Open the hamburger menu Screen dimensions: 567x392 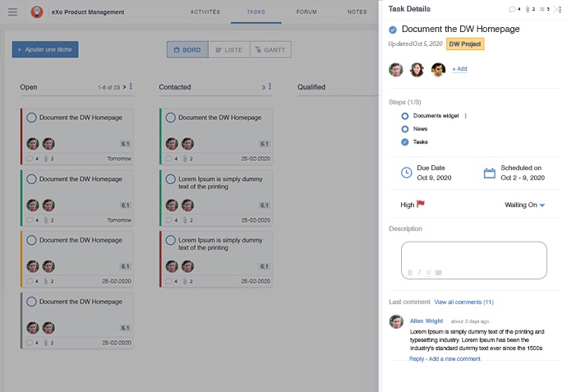coord(12,12)
